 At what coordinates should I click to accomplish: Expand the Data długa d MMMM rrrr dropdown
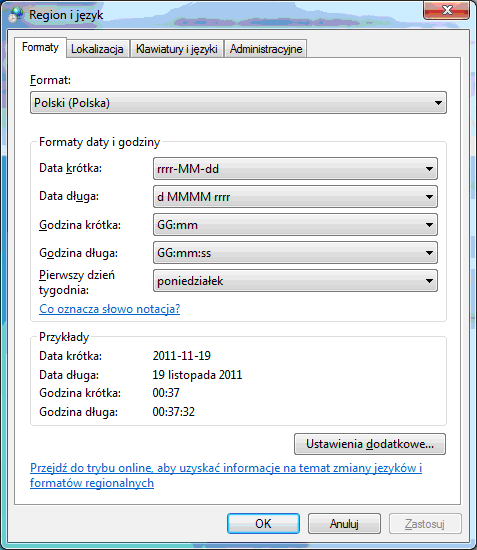(x=295, y=197)
